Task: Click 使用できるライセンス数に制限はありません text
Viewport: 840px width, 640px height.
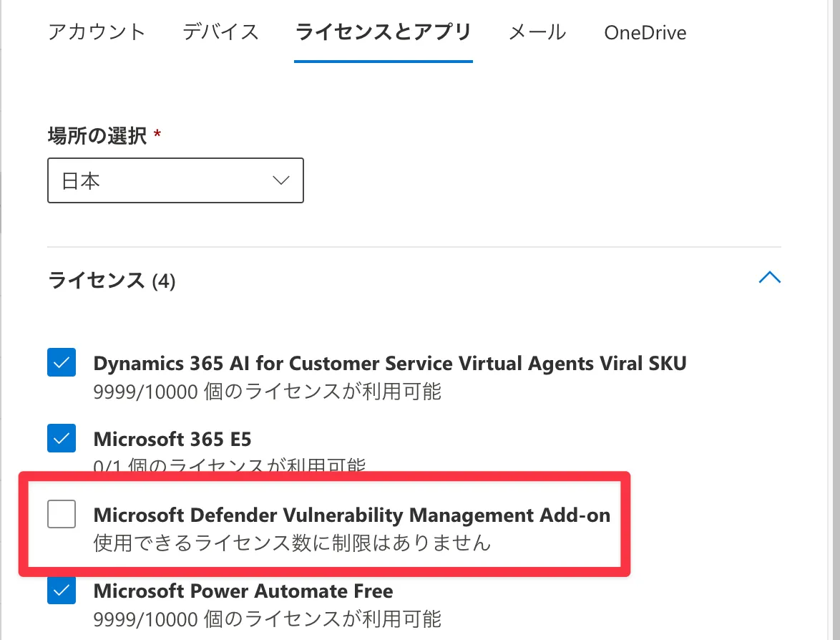Action: coord(292,543)
